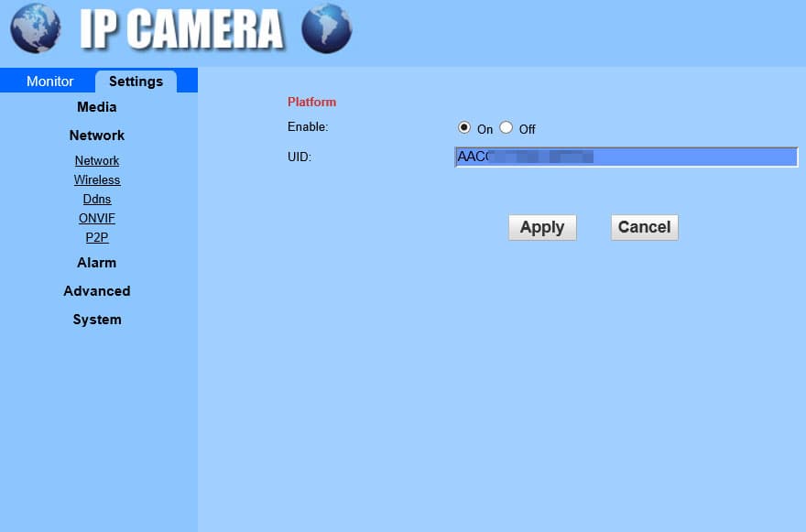The width and height of the screenshot is (806, 532).
Task: Expand the Media settings section
Action: tap(97, 107)
